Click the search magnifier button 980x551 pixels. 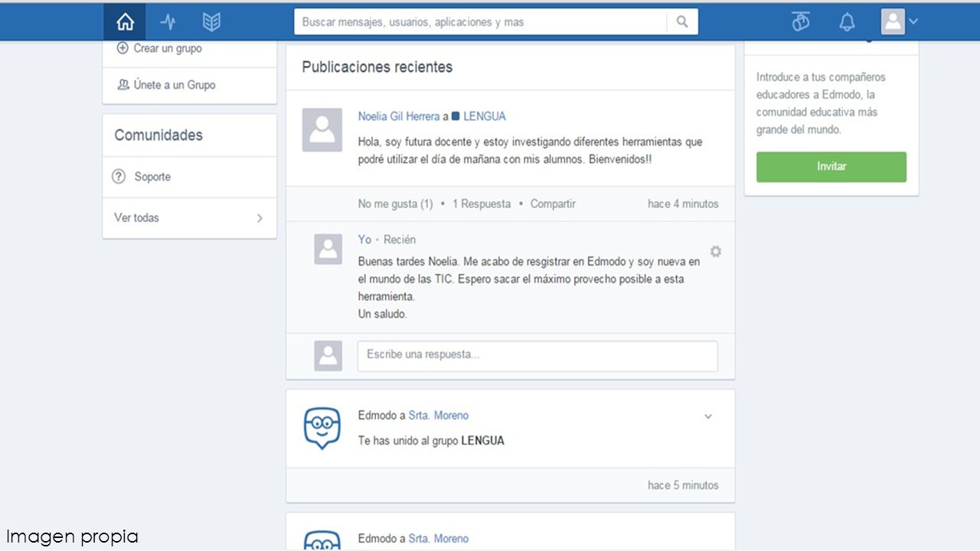point(682,22)
